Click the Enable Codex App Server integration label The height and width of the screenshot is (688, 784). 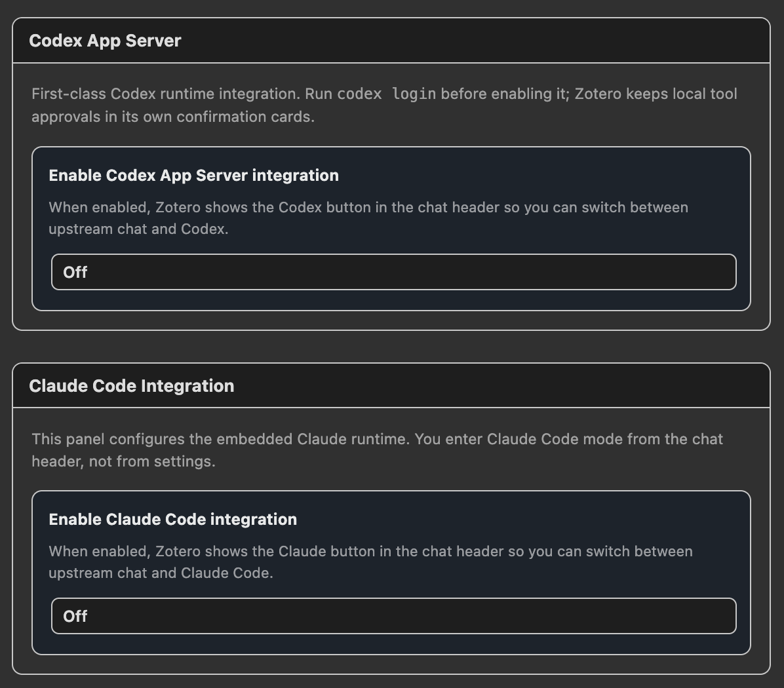click(193, 176)
